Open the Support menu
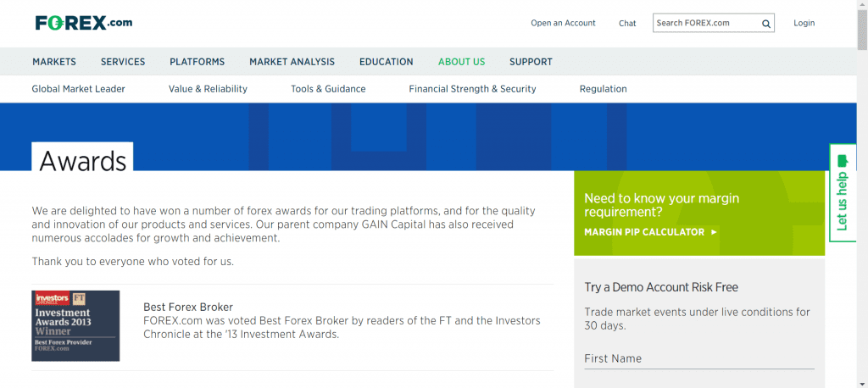 [531, 62]
